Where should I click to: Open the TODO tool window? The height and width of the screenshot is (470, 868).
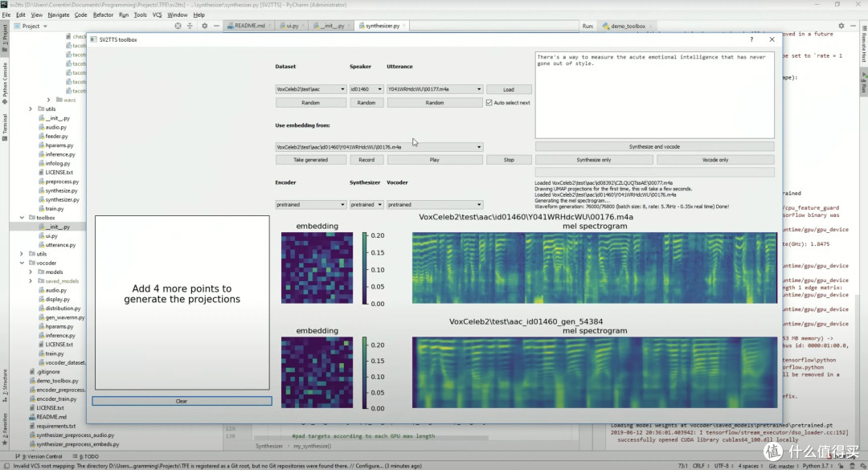click(88, 456)
